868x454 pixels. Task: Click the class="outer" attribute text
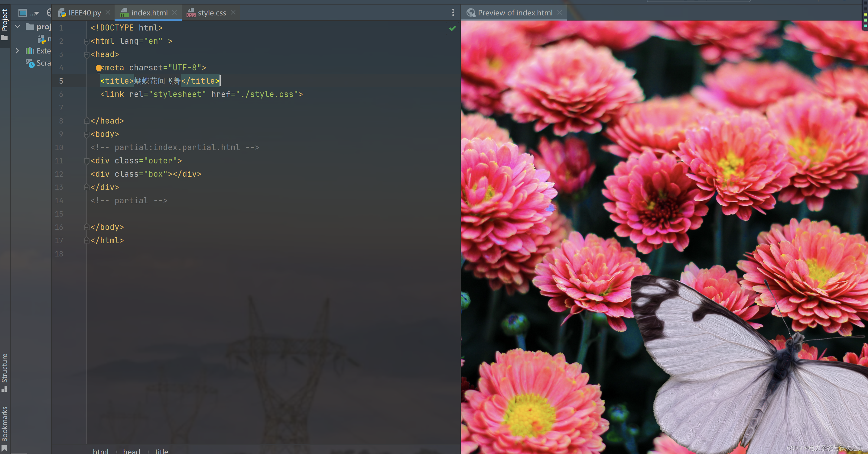146,161
